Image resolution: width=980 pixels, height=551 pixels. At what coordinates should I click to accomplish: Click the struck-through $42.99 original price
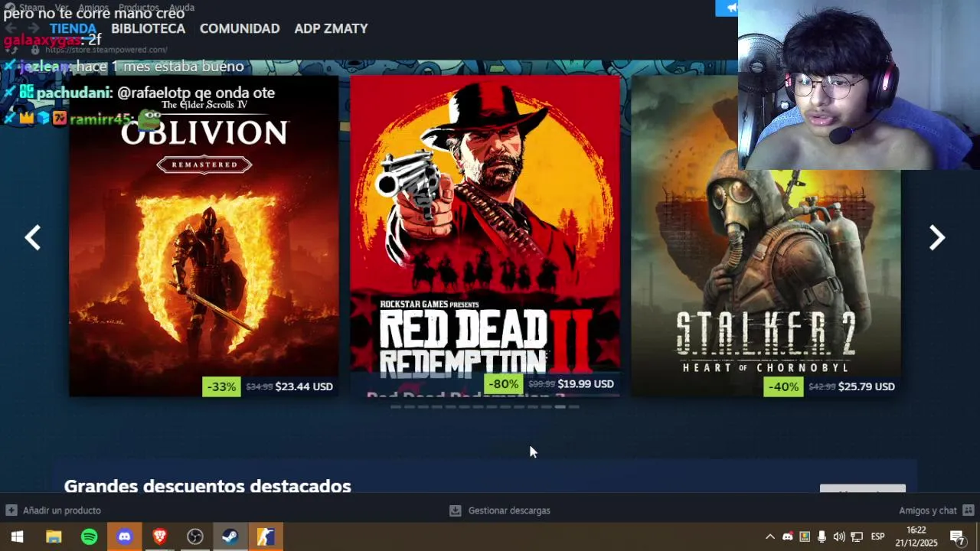[x=822, y=387]
